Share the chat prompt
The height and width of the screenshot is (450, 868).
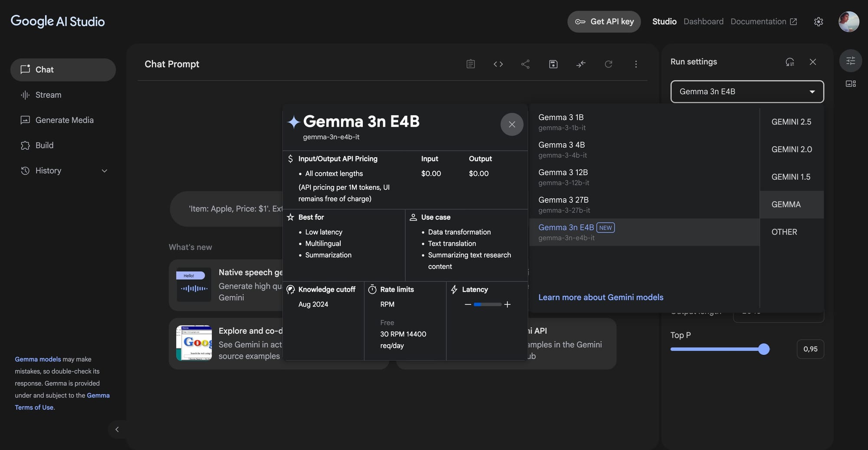tap(525, 64)
